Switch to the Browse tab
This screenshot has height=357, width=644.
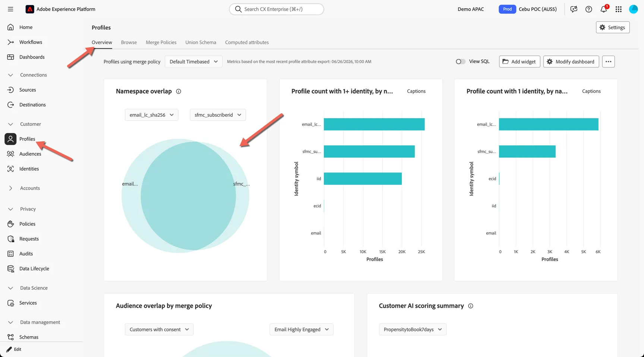pos(129,42)
